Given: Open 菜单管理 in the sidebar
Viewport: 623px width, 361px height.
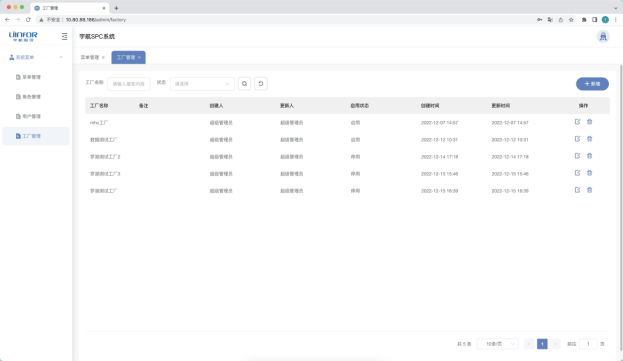Looking at the screenshot, I should pyautogui.click(x=36, y=77).
